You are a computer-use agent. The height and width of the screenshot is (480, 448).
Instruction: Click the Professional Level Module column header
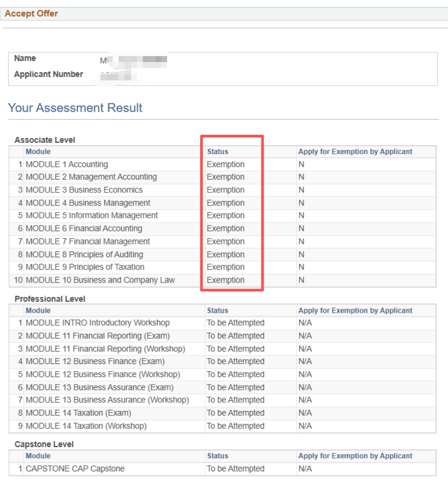click(x=38, y=311)
